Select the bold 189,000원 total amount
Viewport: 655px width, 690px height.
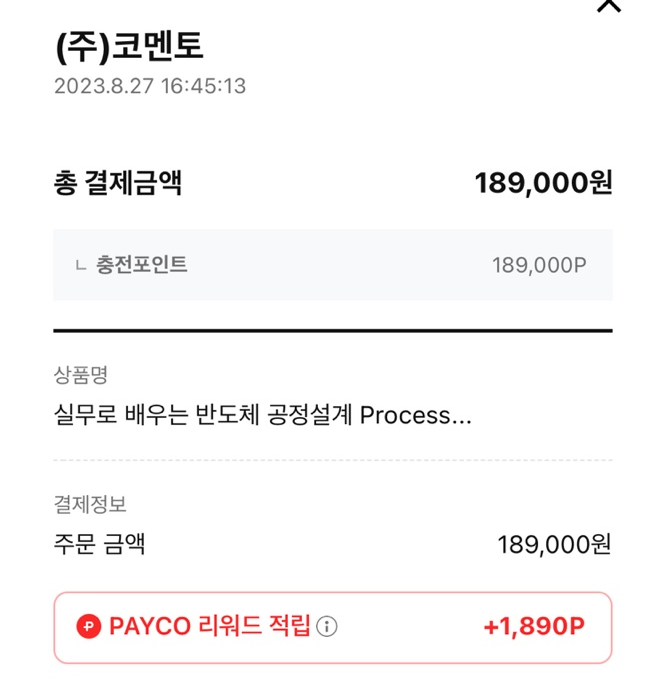pos(543,183)
